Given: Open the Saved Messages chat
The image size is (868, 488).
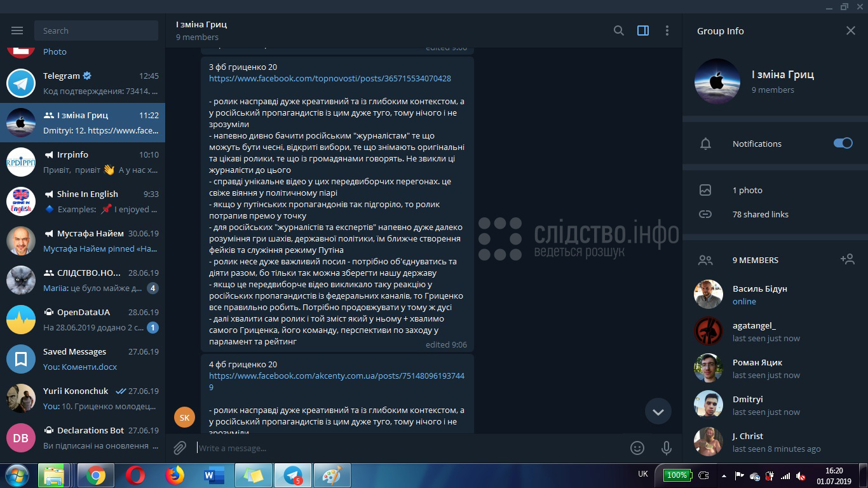Looking at the screenshot, I should point(83,359).
